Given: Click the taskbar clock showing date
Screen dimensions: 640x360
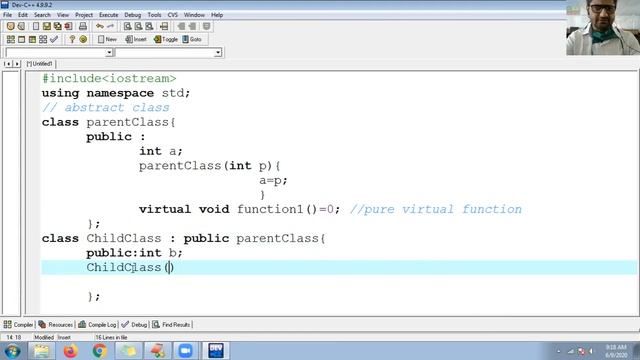Looking at the screenshot, I should point(616,351).
